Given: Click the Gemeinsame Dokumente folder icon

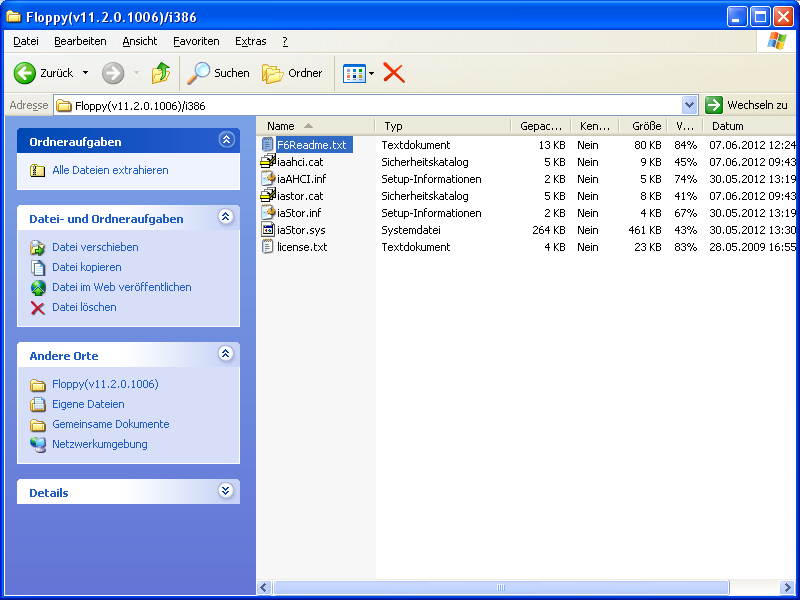Looking at the screenshot, I should (x=37, y=424).
